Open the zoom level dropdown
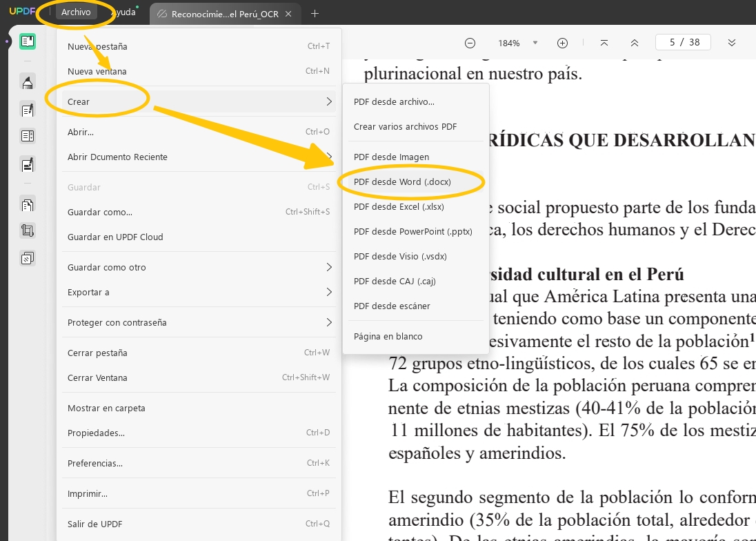Screen dimensions: 756x541 535,42
